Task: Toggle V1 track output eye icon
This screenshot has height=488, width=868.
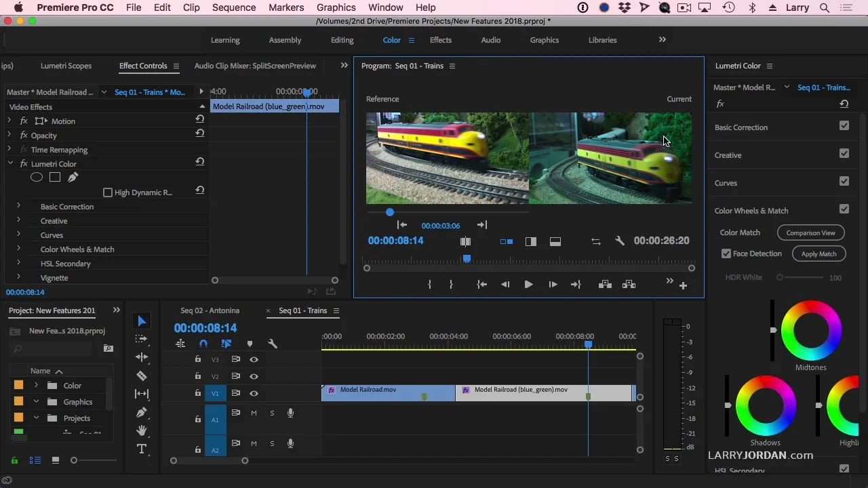Action: pyautogui.click(x=254, y=393)
